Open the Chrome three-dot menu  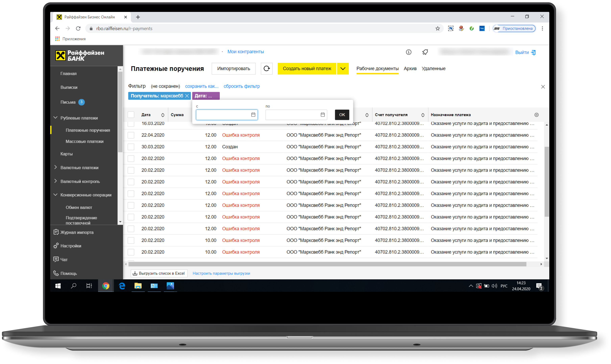tap(542, 29)
